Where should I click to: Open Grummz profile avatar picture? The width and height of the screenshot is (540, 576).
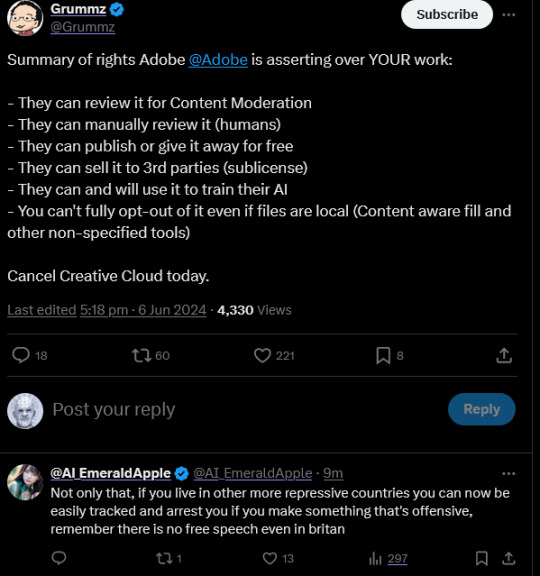pos(25,18)
